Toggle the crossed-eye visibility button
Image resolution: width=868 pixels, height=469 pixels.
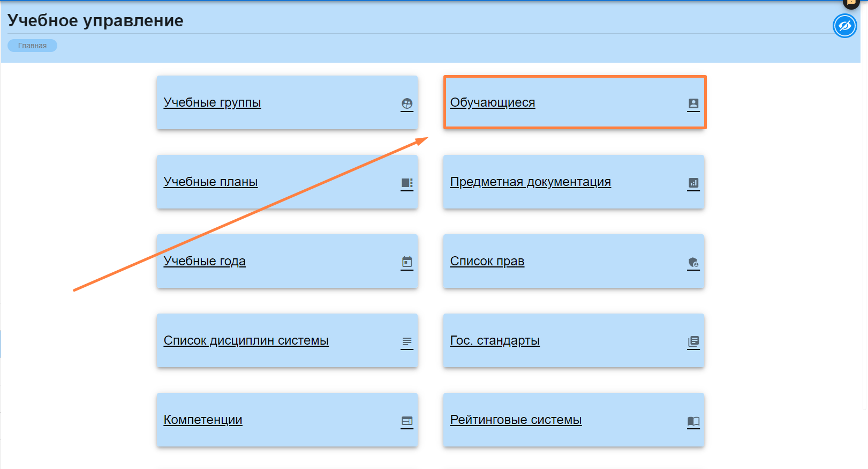(844, 26)
